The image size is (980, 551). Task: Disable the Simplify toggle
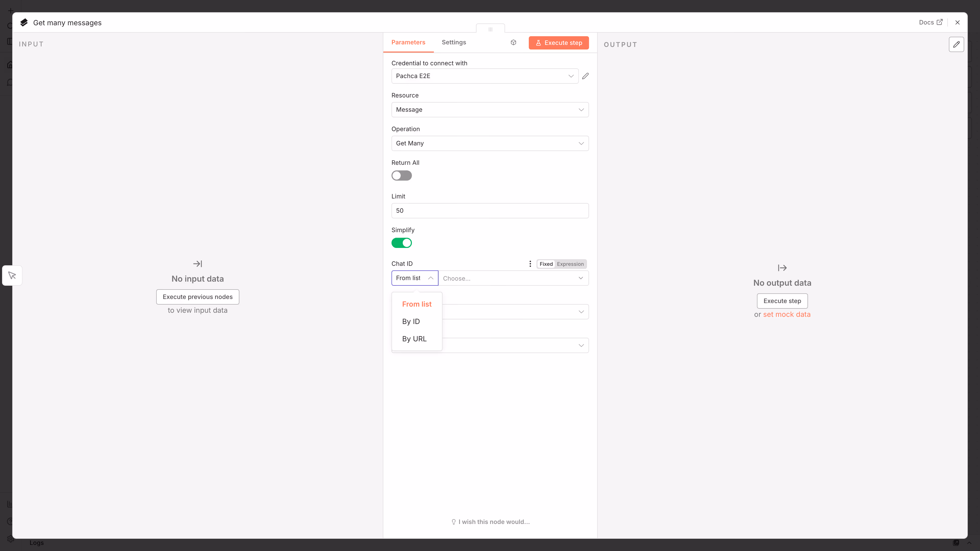pos(401,243)
